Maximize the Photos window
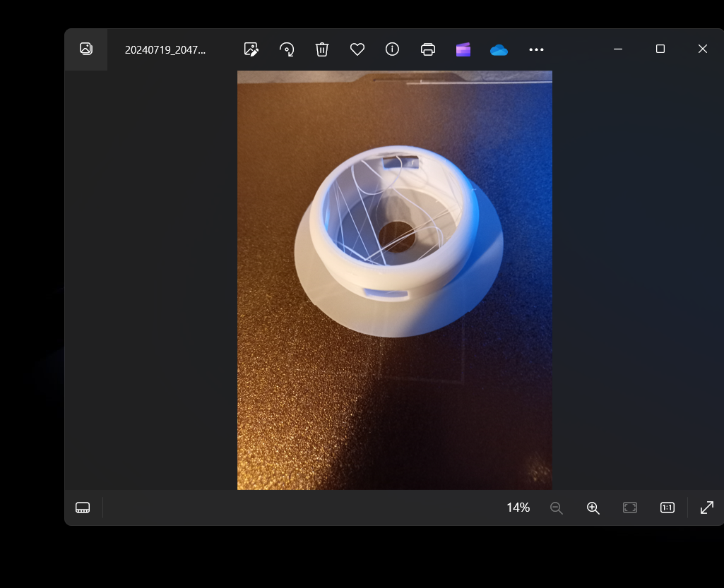 (660, 49)
